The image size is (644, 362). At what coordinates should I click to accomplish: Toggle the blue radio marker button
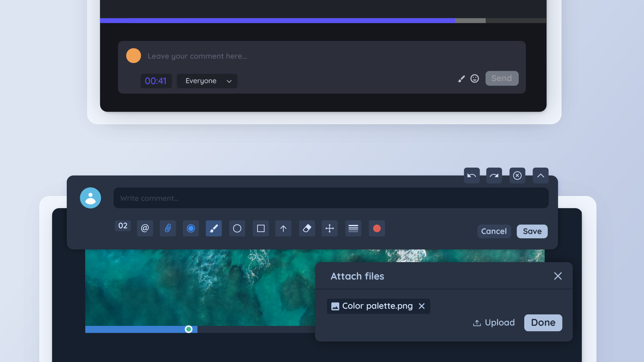click(191, 229)
